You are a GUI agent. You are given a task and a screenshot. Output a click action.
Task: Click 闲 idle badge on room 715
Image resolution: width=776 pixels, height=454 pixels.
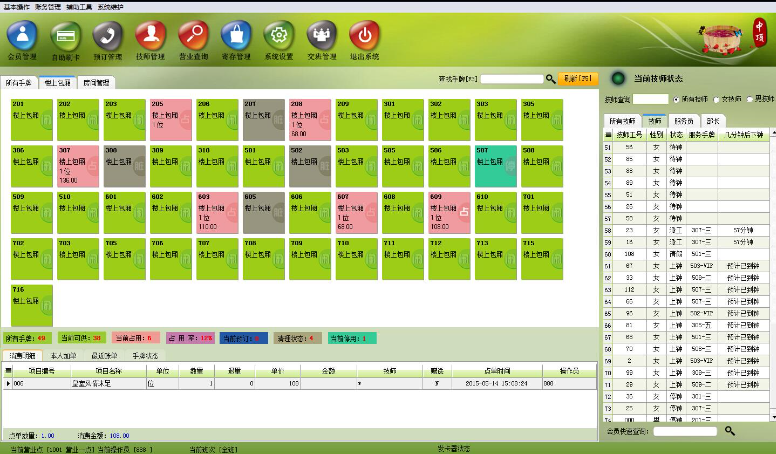coord(556,259)
